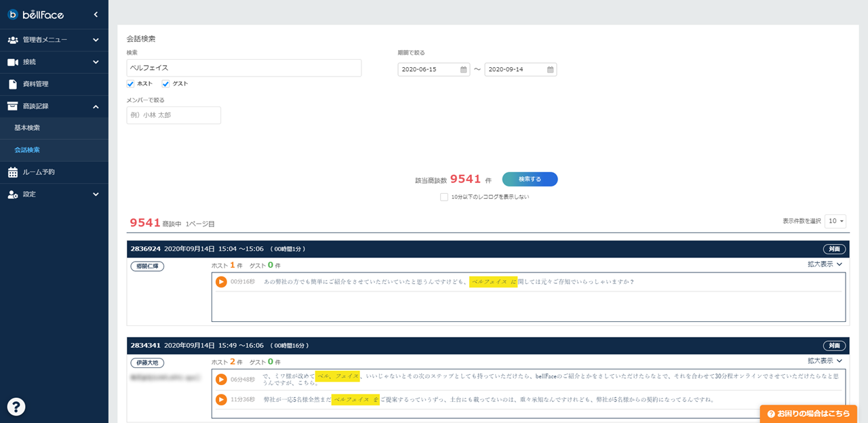Screen dimensions: 868x423
Task: Click the お困りの場合はこちら help button
Action: pyautogui.click(x=808, y=414)
